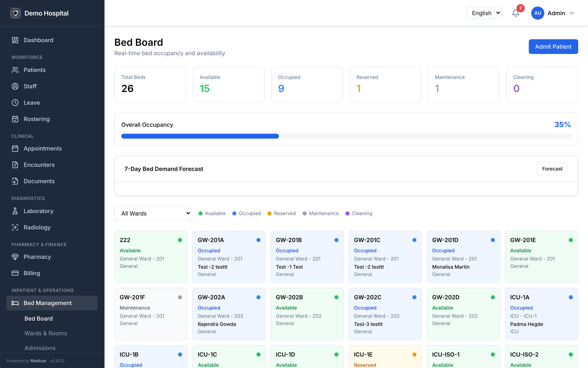Open bed card GW-201D Monalisa Martin

pyautogui.click(x=463, y=257)
